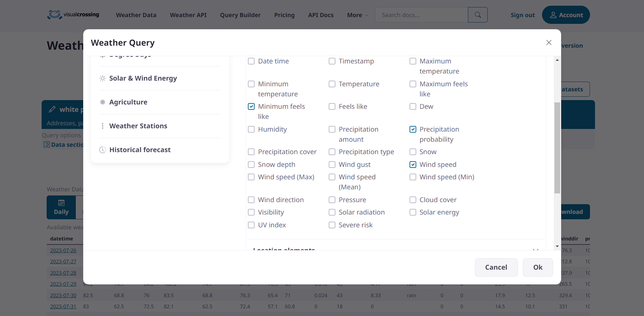
Task: Click the clock icon beside Historical forecast
Action: pyautogui.click(x=103, y=150)
